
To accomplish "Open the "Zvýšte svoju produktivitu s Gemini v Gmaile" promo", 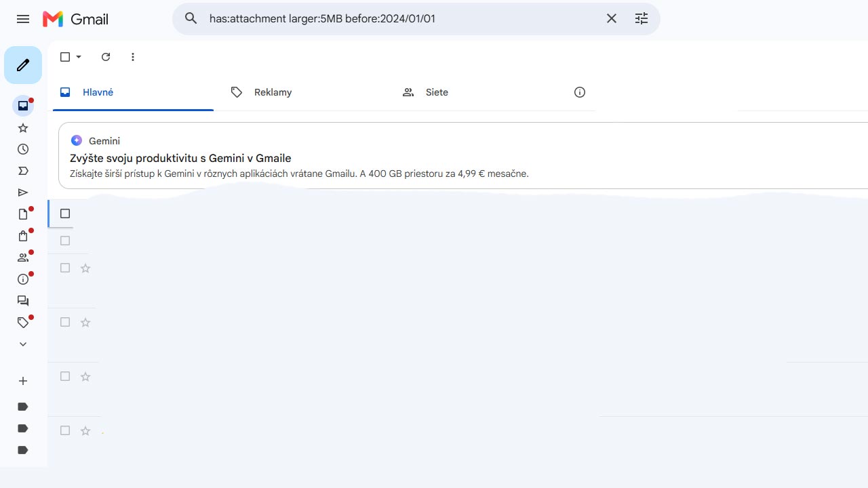I will click(x=180, y=158).
